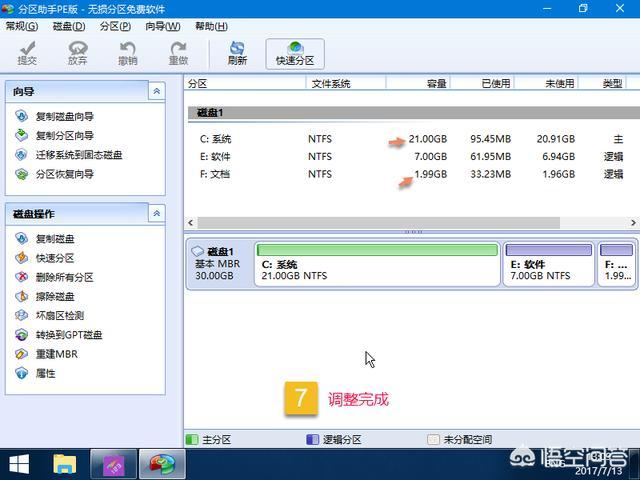Sort by the 未使用 column header
Viewport: 640px width, 480px height.
[546, 84]
